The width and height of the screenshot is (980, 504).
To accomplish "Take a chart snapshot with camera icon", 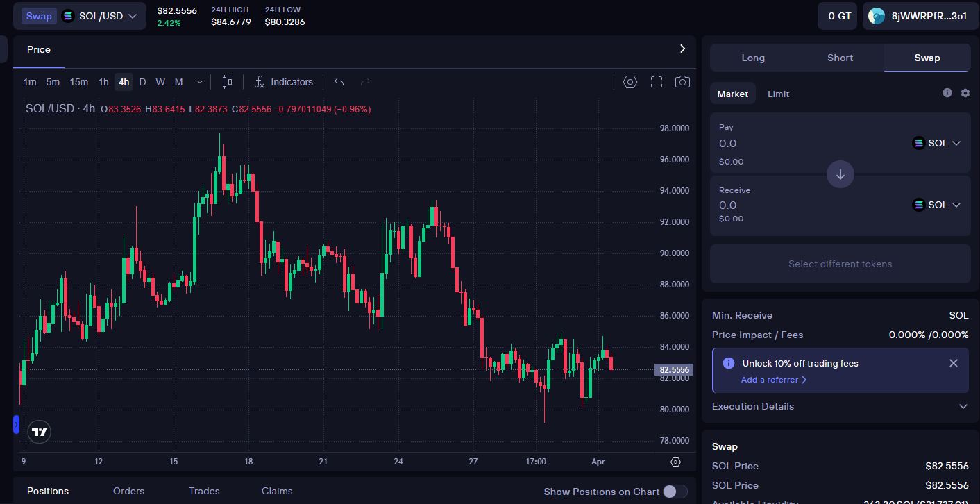I will point(682,82).
